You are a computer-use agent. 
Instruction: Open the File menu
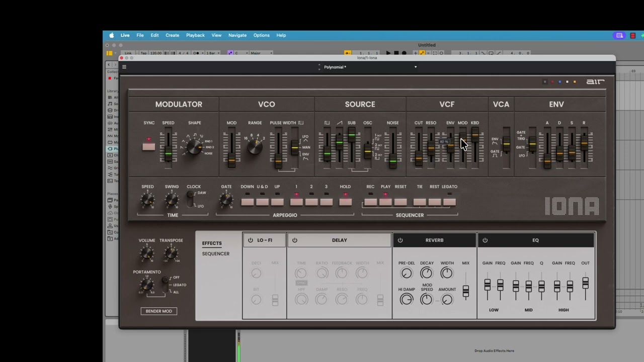140,35
